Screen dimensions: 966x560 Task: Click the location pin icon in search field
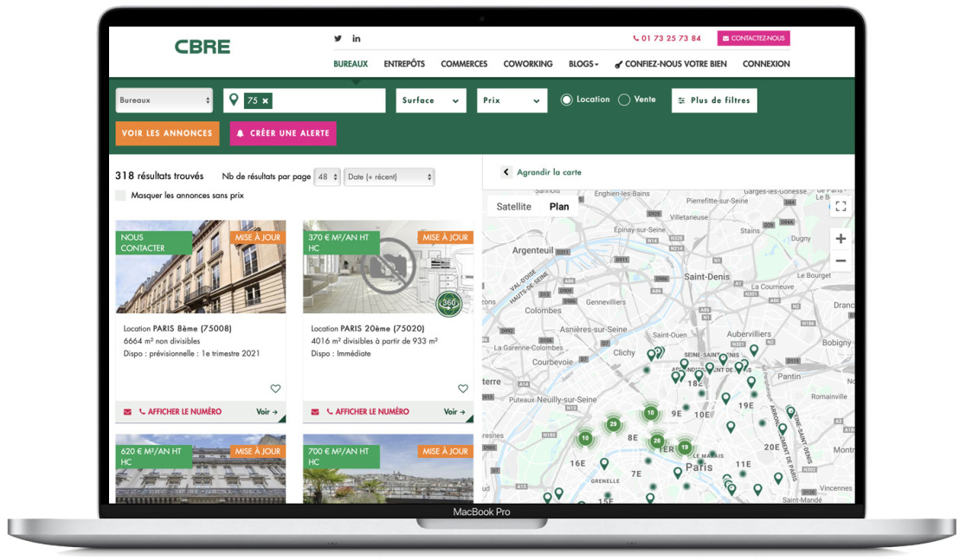(x=234, y=100)
